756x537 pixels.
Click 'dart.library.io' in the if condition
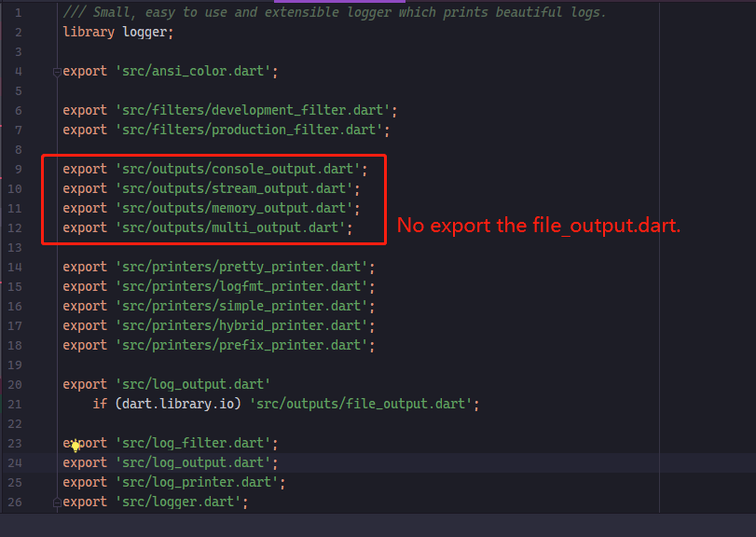coord(178,404)
